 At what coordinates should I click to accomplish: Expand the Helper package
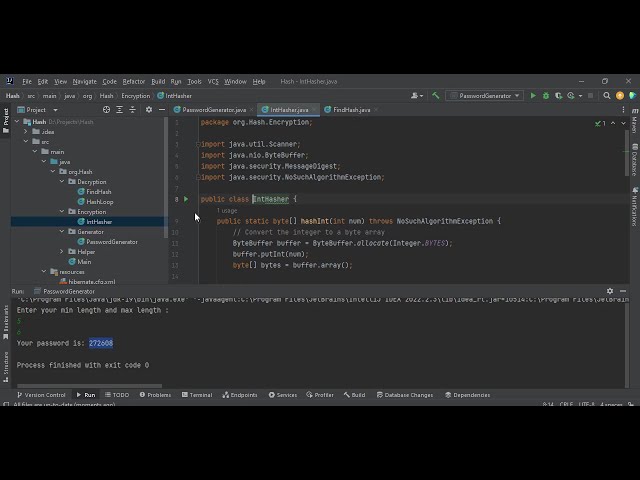(62, 252)
